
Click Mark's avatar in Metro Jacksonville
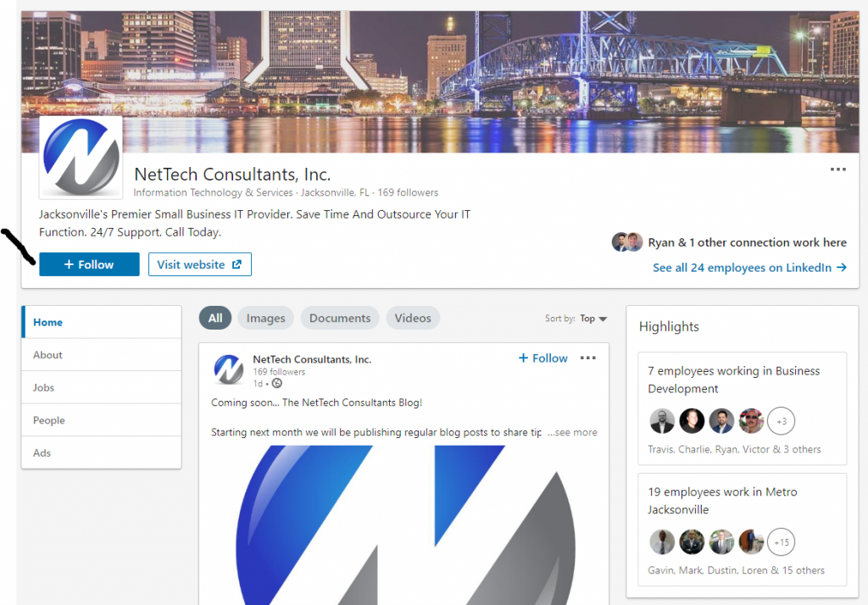click(692, 542)
